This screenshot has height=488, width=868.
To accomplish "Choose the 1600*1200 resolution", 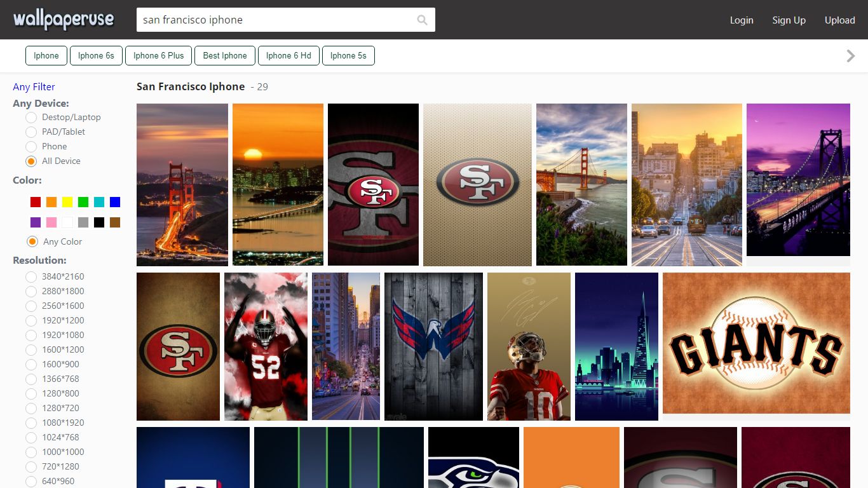I will pyautogui.click(x=31, y=349).
